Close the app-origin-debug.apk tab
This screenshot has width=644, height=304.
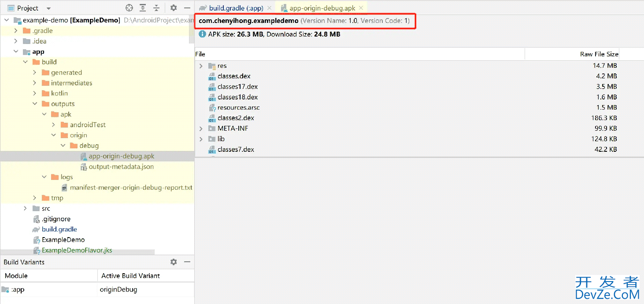coord(361,8)
